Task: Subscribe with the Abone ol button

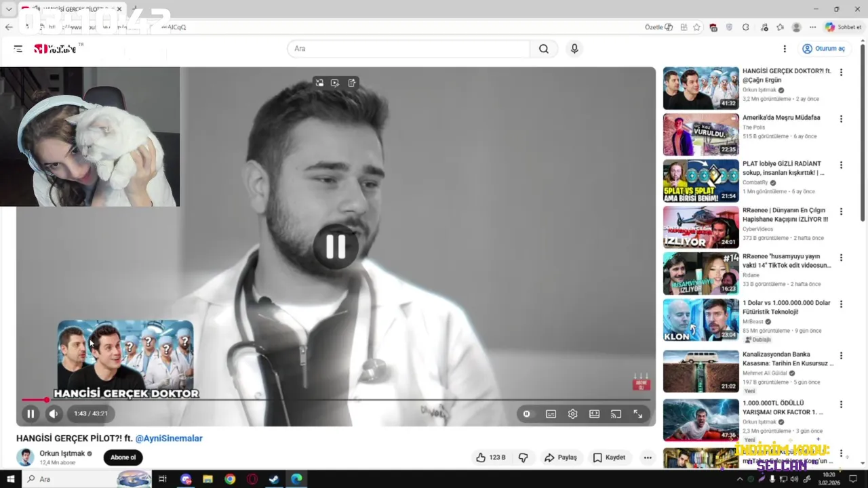Action: [x=123, y=457]
